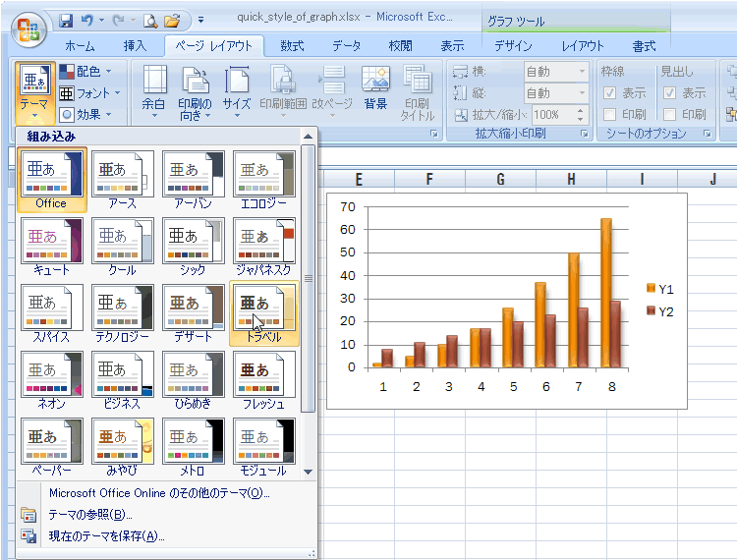Open the デザイン chart tools tab
The image size is (737, 560).
pyautogui.click(x=513, y=46)
